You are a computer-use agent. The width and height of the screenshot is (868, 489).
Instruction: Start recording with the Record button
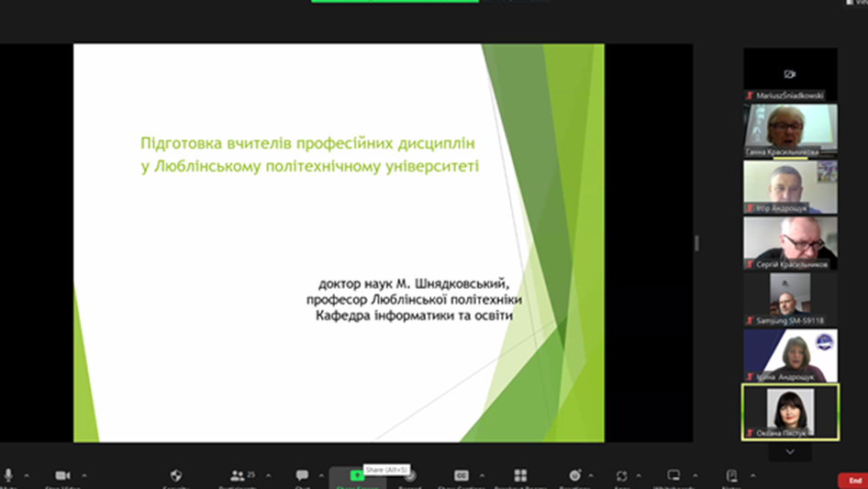410,476
